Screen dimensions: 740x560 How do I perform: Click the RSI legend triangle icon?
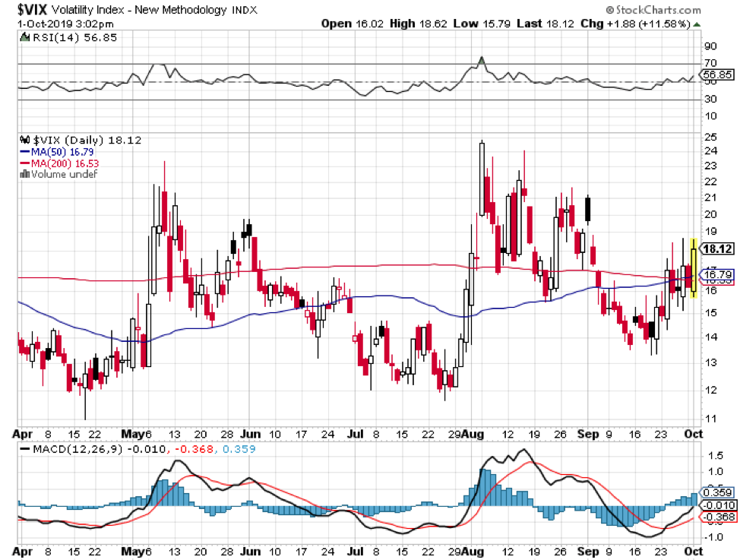[x=25, y=36]
